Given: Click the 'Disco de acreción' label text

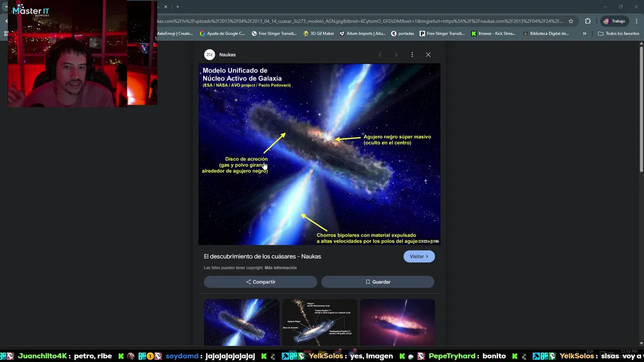Looking at the screenshot, I should (247, 159).
